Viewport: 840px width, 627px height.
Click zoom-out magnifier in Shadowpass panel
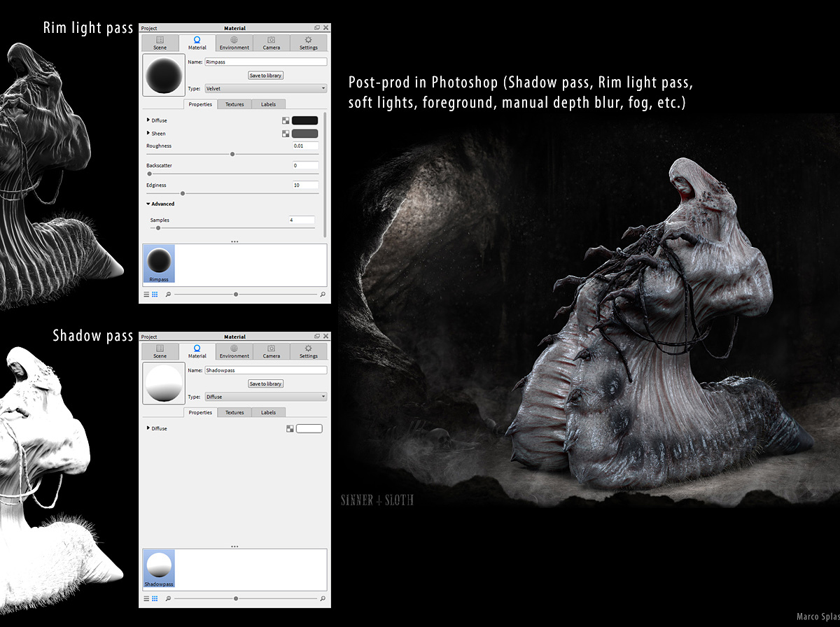click(x=169, y=599)
